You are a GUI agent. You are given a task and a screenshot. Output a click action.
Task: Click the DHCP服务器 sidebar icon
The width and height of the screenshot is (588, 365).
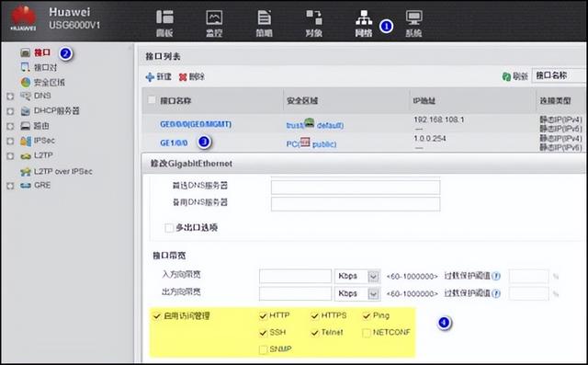[25, 111]
